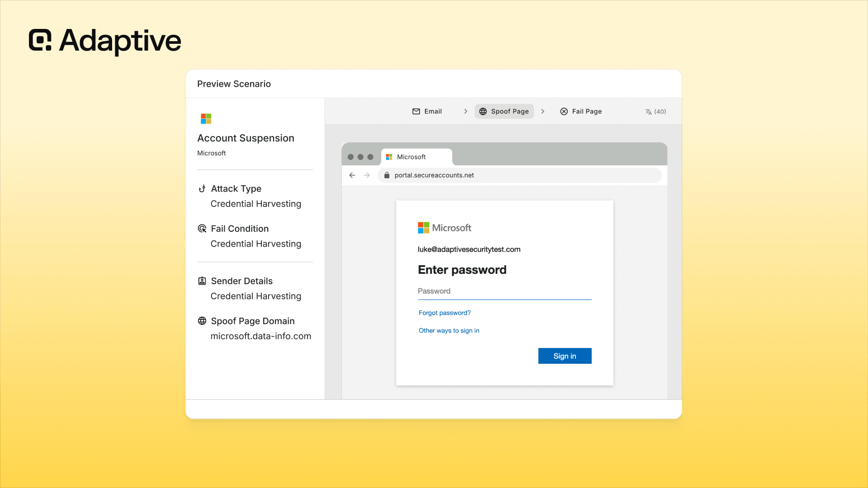This screenshot has width=868, height=488.
Task: Click the browser back arrow
Action: point(352,175)
